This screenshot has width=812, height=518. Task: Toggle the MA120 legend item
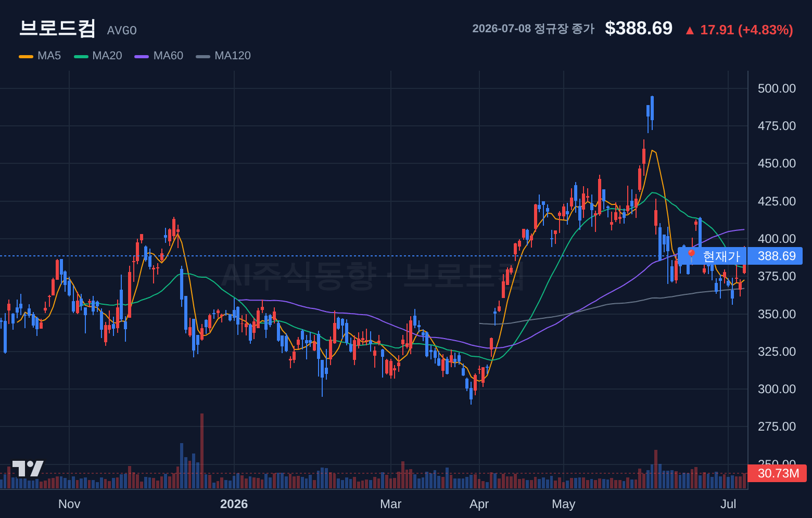[x=223, y=56]
